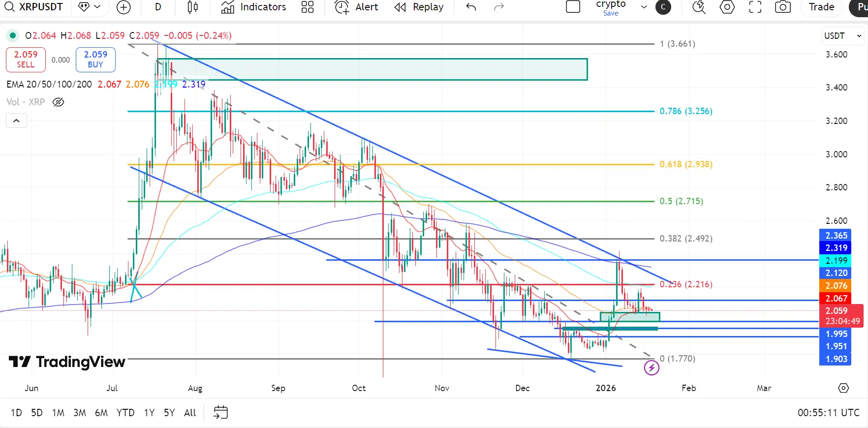Open the compare or add symbol plus icon
The width and height of the screenshot is (868, 428).
click(x=124, y=7)
